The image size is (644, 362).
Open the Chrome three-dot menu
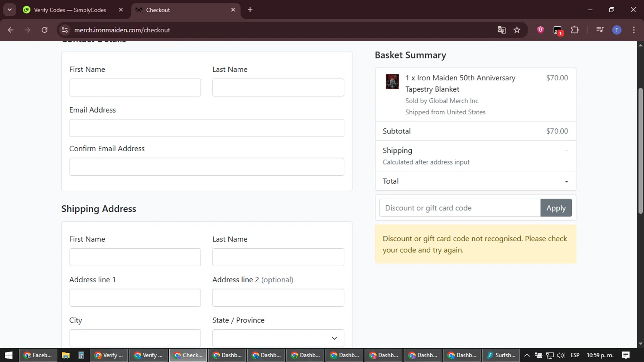(634, 30)
